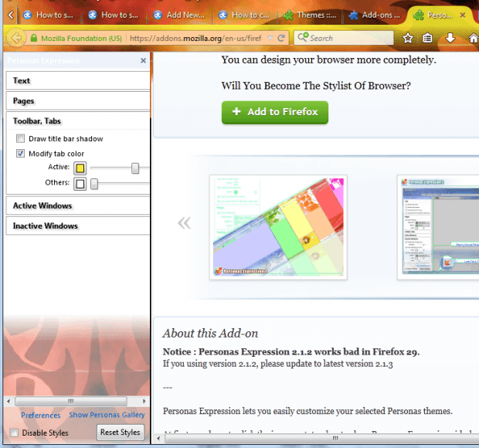The height and width of the screenshot is (448, 479).
Task: Click 'Will You Become The Stylist Of Browser?' text
Action: point(316,86)
